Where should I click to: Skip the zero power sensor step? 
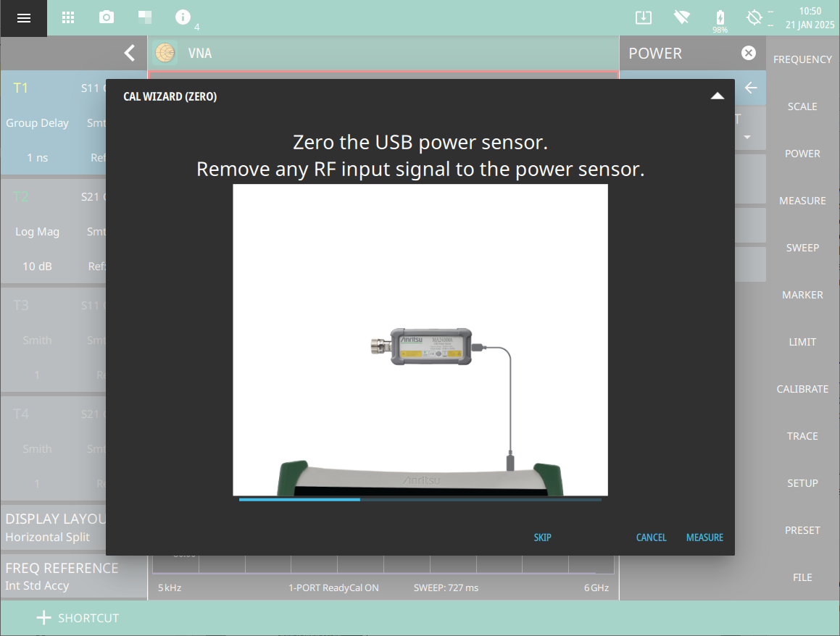tap(542, 537)
